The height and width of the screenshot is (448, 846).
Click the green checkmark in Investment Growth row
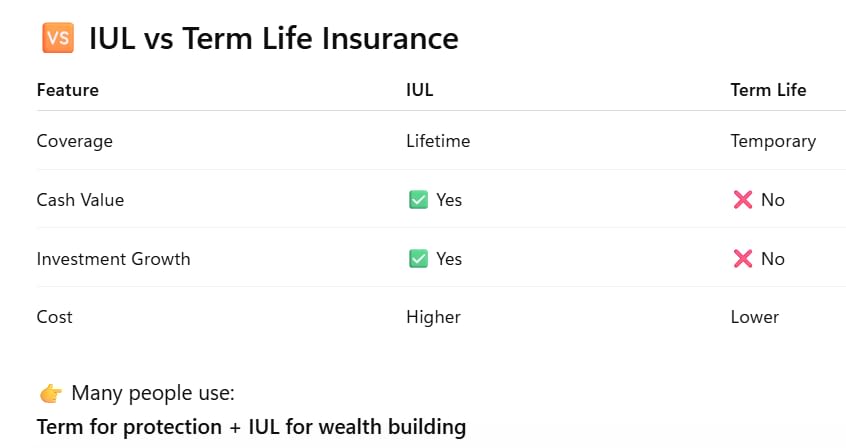click(x=418, y=259)
